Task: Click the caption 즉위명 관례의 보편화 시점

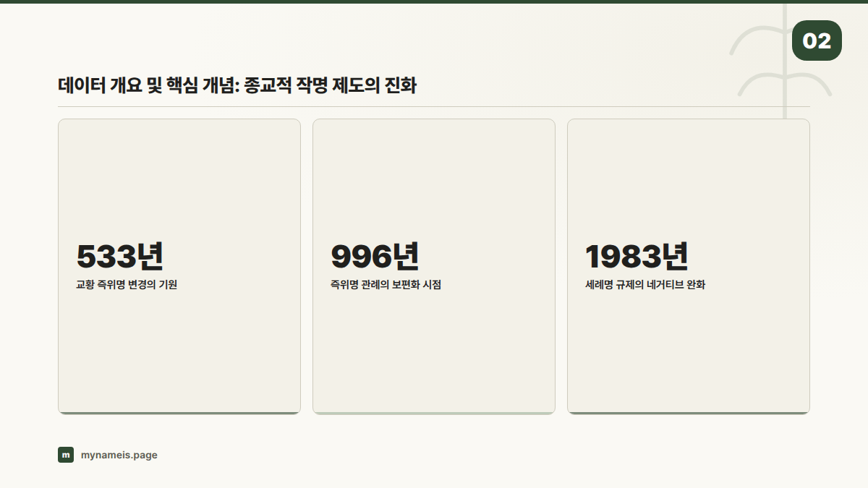Action: pyautogui.click(x=386, y=285)
